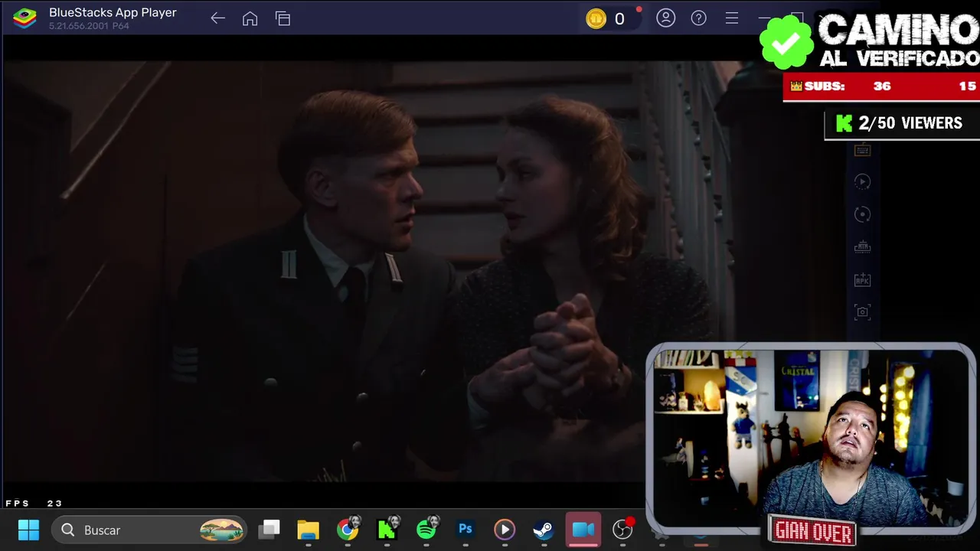Click the Buscar search box in taskbar
Viewport: 980px width, 551px height.
tap(149, 530)
